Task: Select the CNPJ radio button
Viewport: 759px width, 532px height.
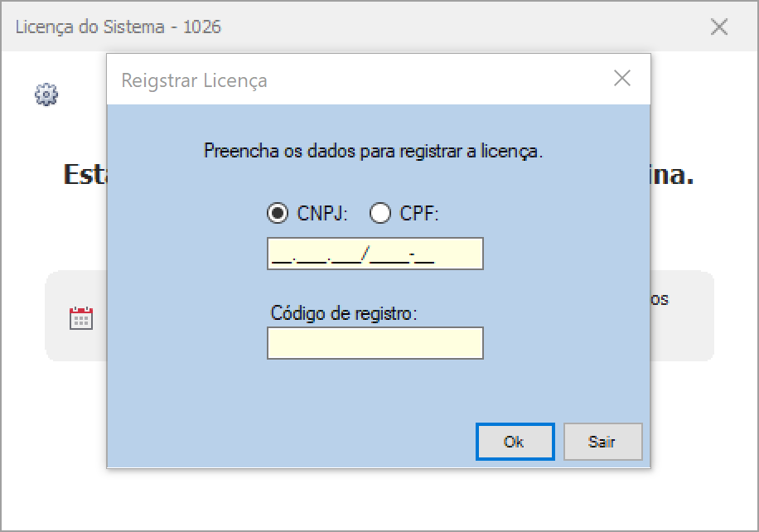Action: click(x=278, y=213)
